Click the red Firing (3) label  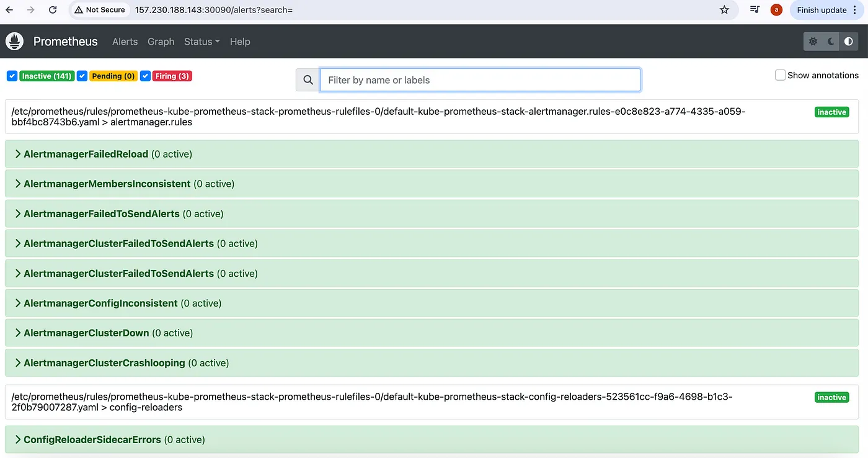[x=172, y=76]
